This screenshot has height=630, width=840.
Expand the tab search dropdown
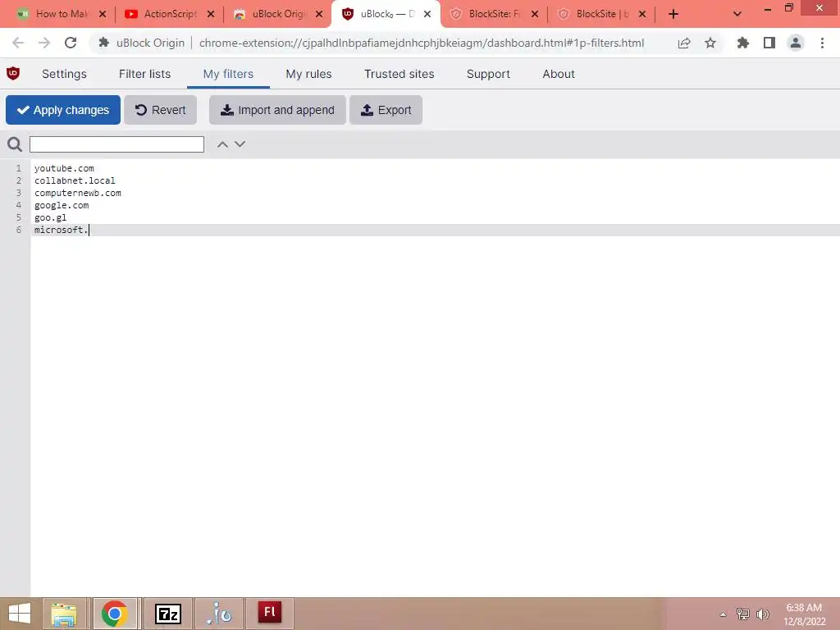(x=737, y=15)
